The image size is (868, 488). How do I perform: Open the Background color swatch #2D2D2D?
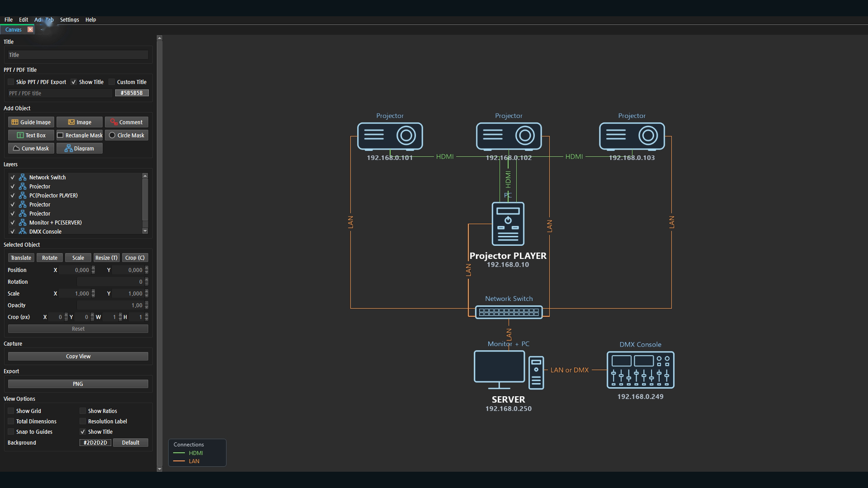tap(95, 442)
